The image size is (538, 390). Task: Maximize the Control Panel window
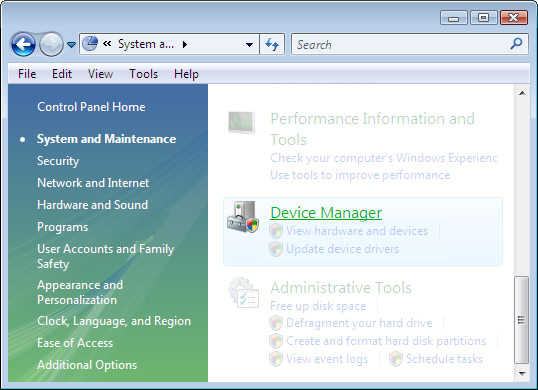tap(483, 17)
